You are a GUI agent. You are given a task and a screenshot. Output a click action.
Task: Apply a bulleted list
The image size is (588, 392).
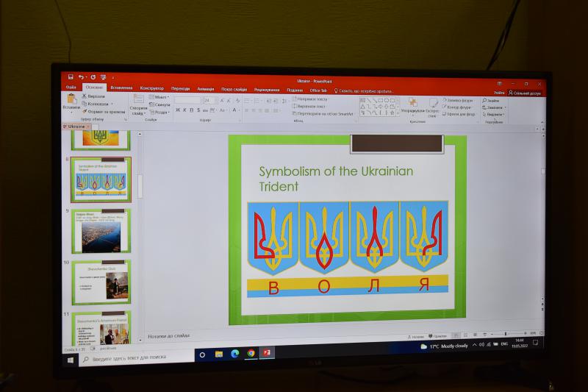pyautogui.click(x=248, y=101)
